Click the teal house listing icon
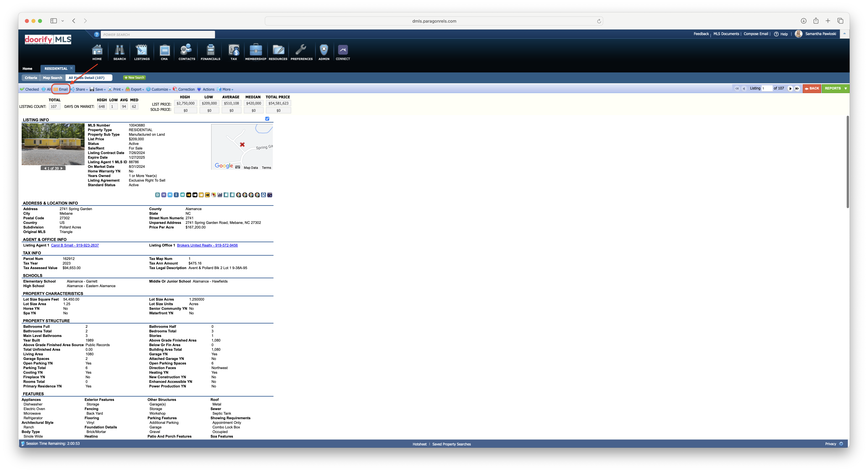The width and height of the screenshot is (868, 472). click(x=183, y=195)
